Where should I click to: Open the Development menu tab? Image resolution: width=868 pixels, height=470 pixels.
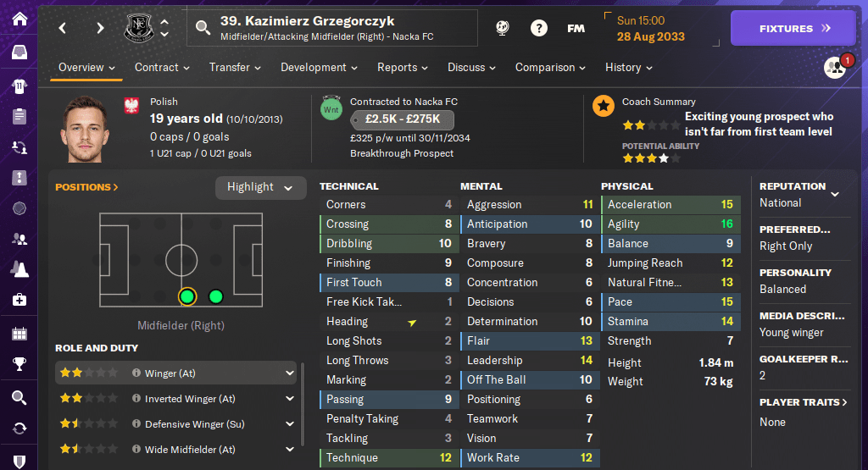click(319, 67)
